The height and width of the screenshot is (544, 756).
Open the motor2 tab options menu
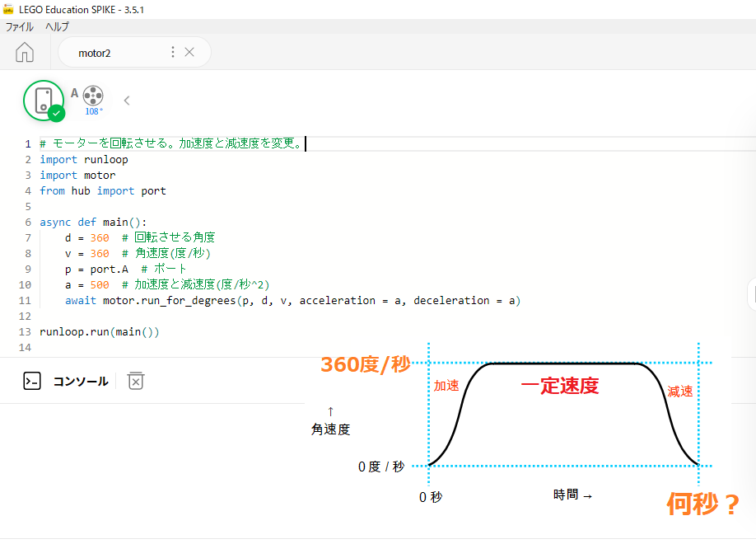173,52
